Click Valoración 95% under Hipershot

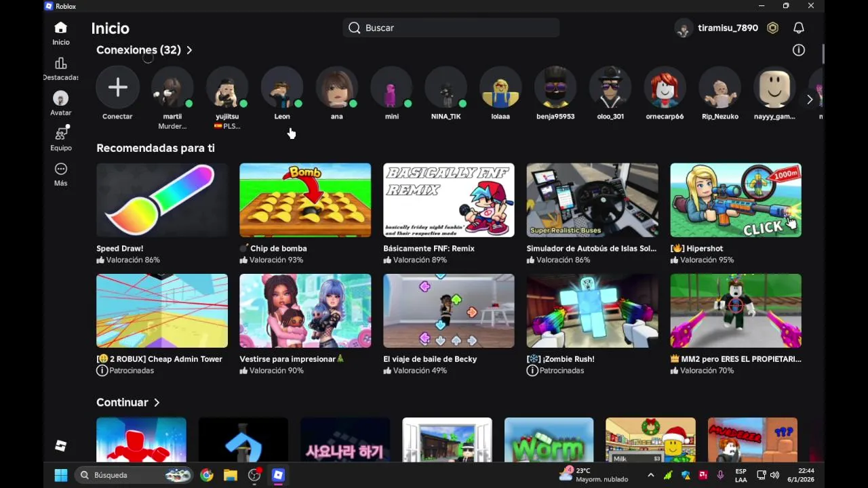[702, 260]
